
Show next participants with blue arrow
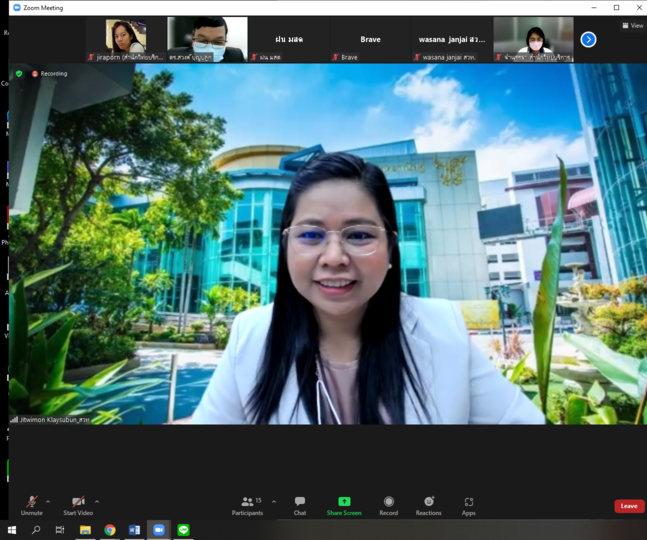pos(588,39)
